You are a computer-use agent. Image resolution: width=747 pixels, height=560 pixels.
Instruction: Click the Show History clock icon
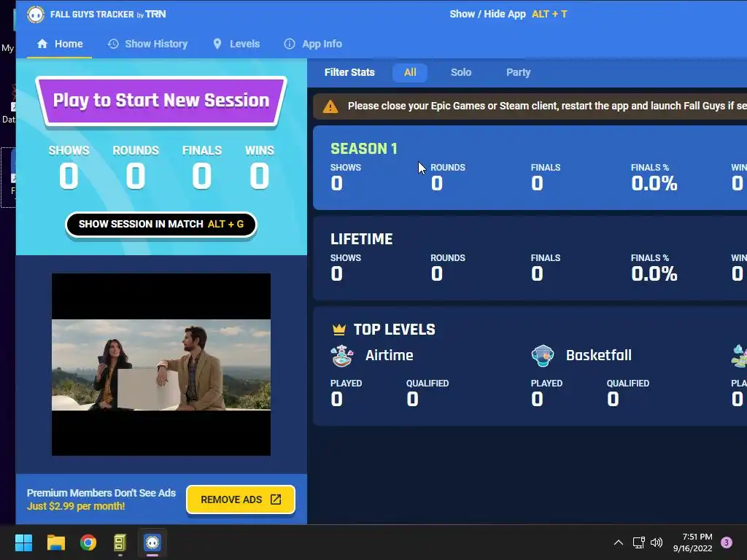click(113, 44)
